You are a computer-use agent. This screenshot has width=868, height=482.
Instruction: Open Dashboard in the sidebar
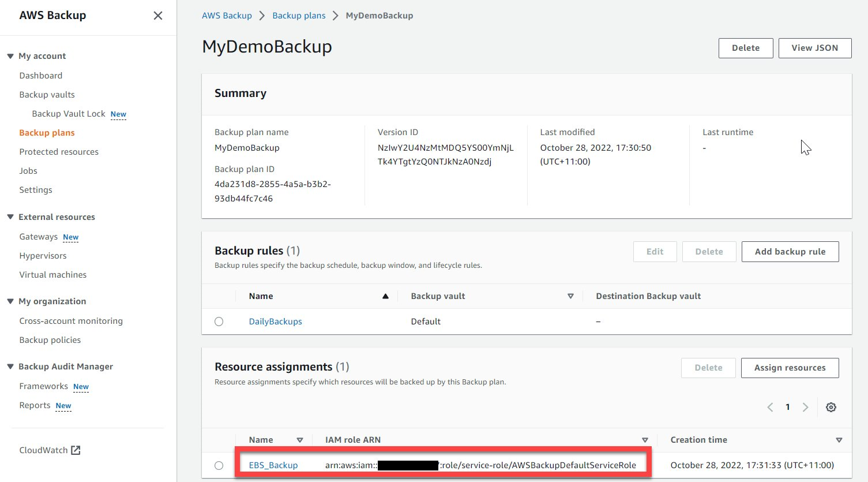[x=41, y=76]
